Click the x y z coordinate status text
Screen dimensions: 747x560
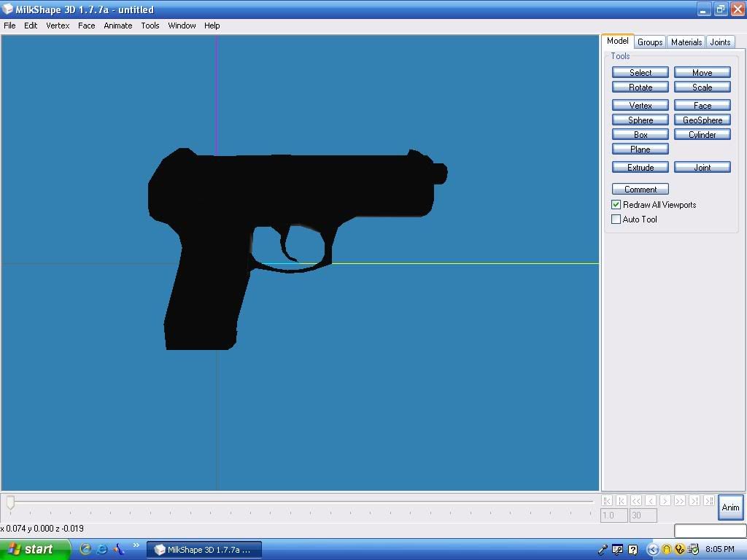pos(42,529)
